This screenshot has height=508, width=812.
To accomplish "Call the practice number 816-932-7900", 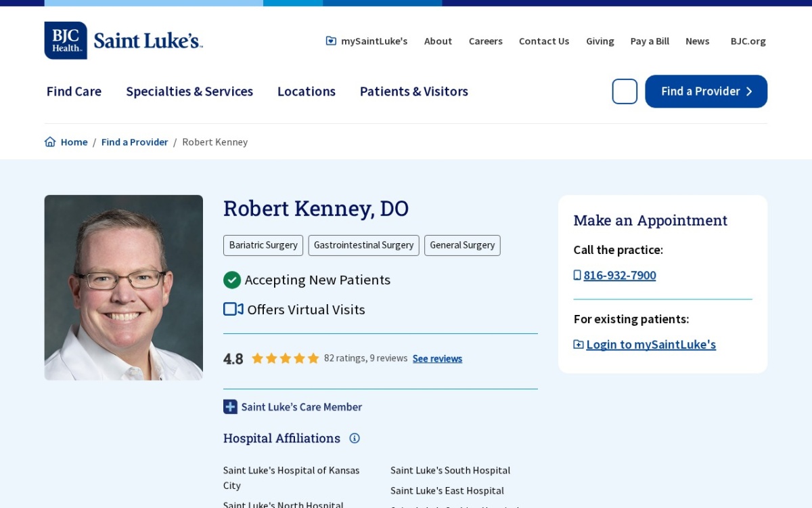I will (x=620, y=275).
